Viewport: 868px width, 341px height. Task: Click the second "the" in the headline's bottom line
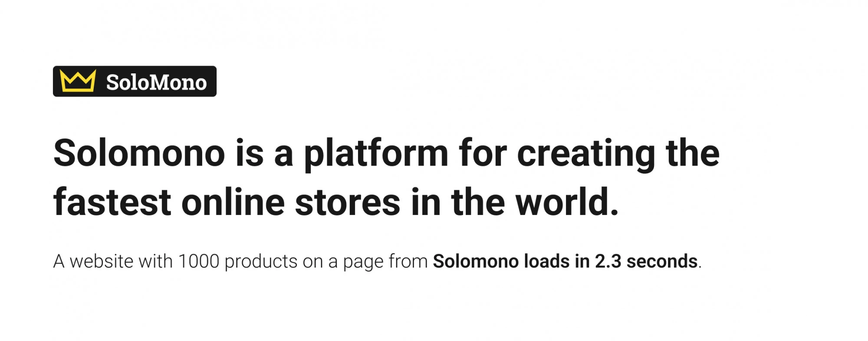478,202
